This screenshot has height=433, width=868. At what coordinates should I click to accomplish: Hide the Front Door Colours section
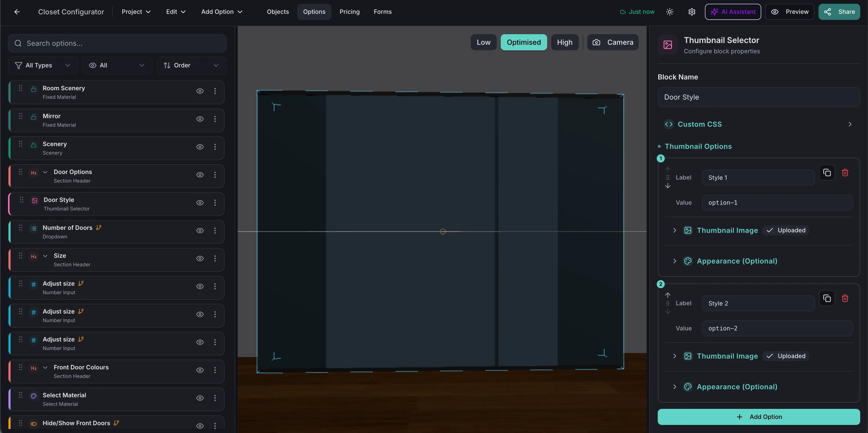click(x=200, y=370)
